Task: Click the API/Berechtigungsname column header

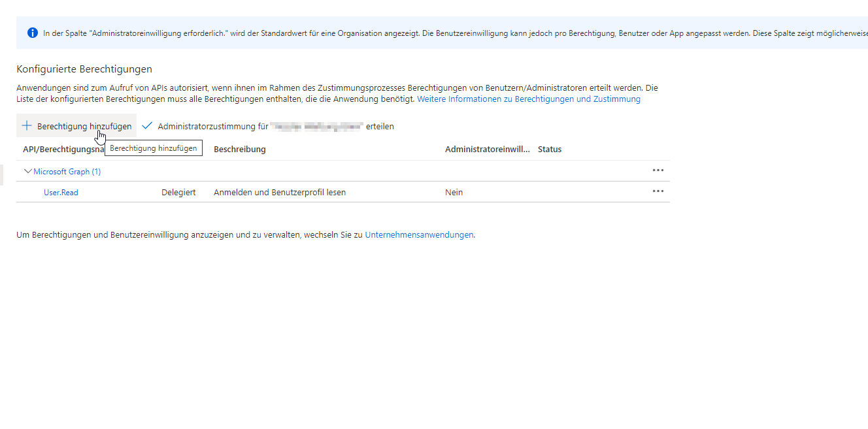Action: tap(63, 150)
